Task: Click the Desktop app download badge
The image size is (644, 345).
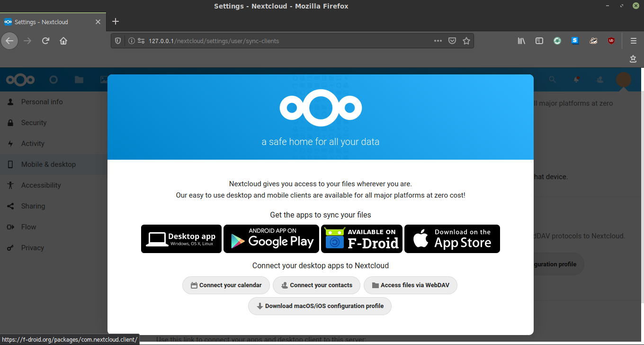Action: click(x=181, y=239)
